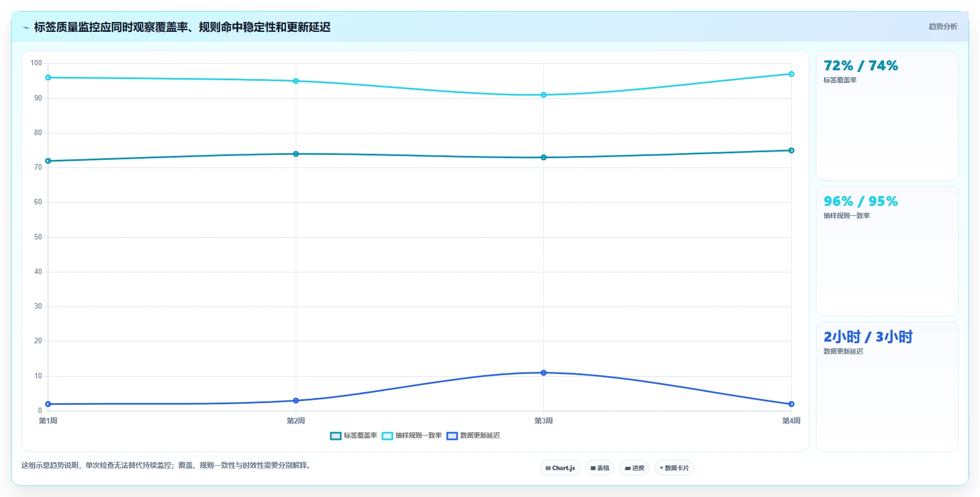Toggle the 标签覆盖率 legend item
980x497 pixels.
point(353,435)
